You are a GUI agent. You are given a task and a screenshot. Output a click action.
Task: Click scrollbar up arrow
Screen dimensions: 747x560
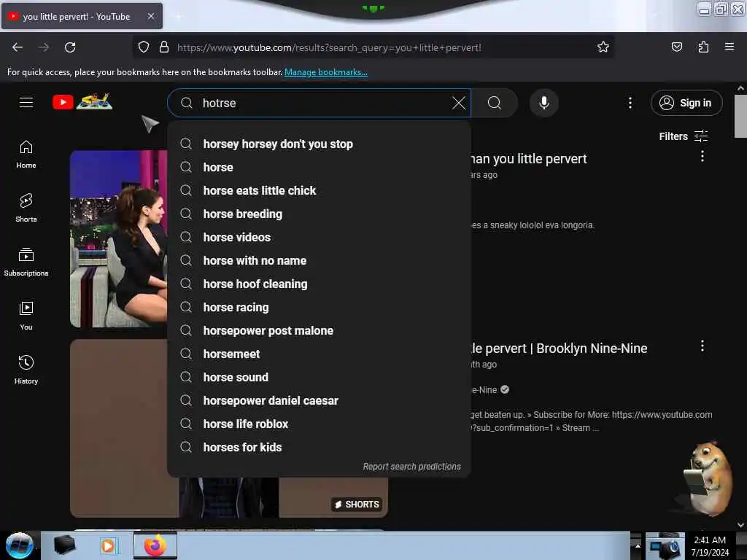(x=740, y=88)
